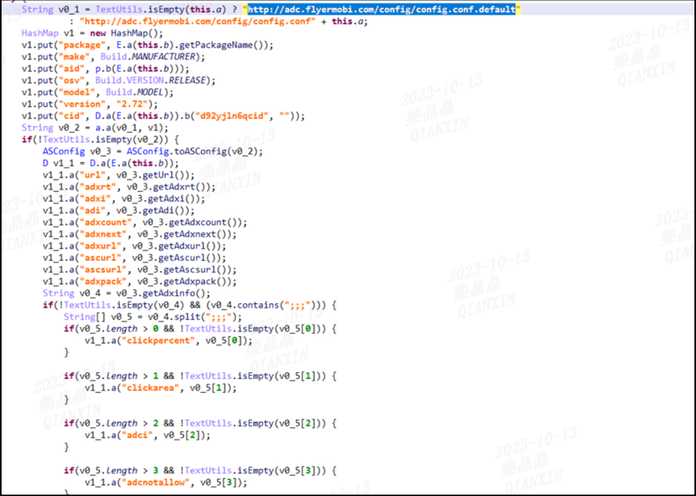Click the "ascurl" key string
Screen dimensions: 696x496
click(100, 258)
